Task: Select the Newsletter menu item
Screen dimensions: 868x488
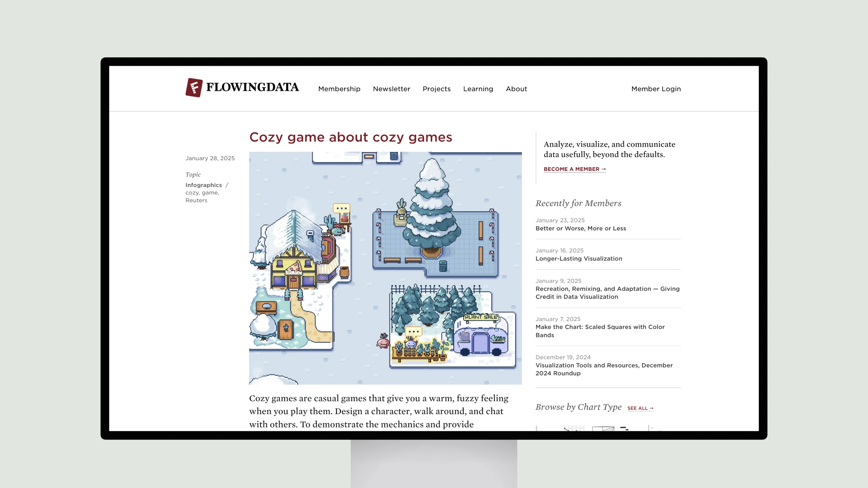Action: point(392,89)
